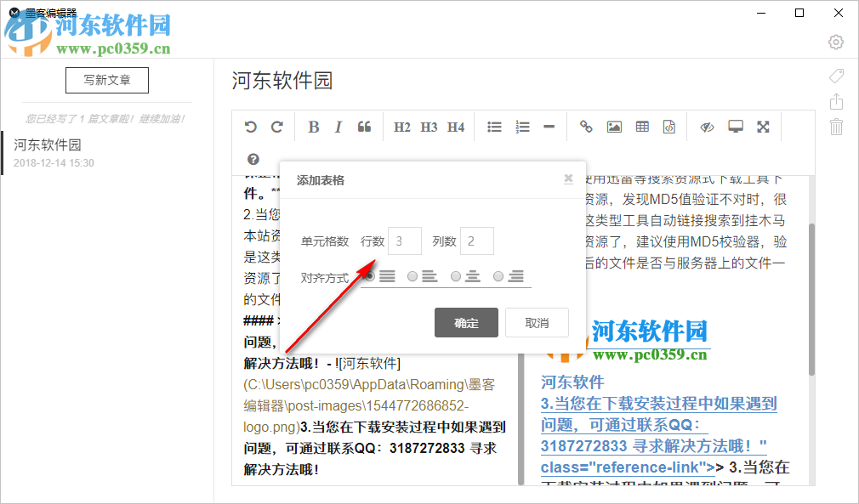Export or share the article
The width and height of the screenshot is (859, 504).
click(837, 101)
